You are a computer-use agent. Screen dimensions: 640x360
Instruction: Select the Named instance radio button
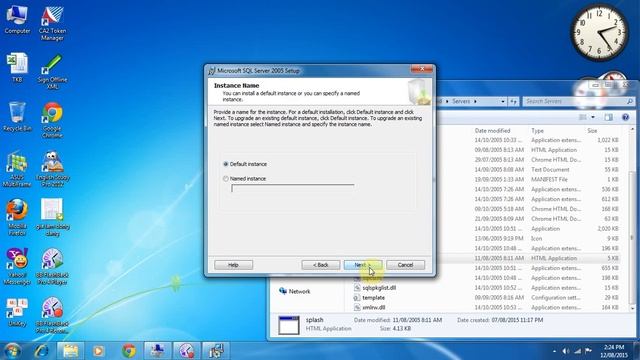pyautogui.click(x=226, y=179)
